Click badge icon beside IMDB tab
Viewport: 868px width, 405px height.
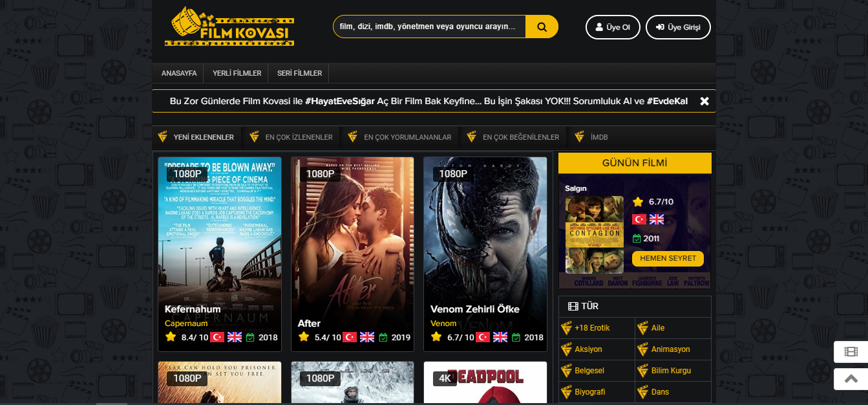click(x=579, y=137)
